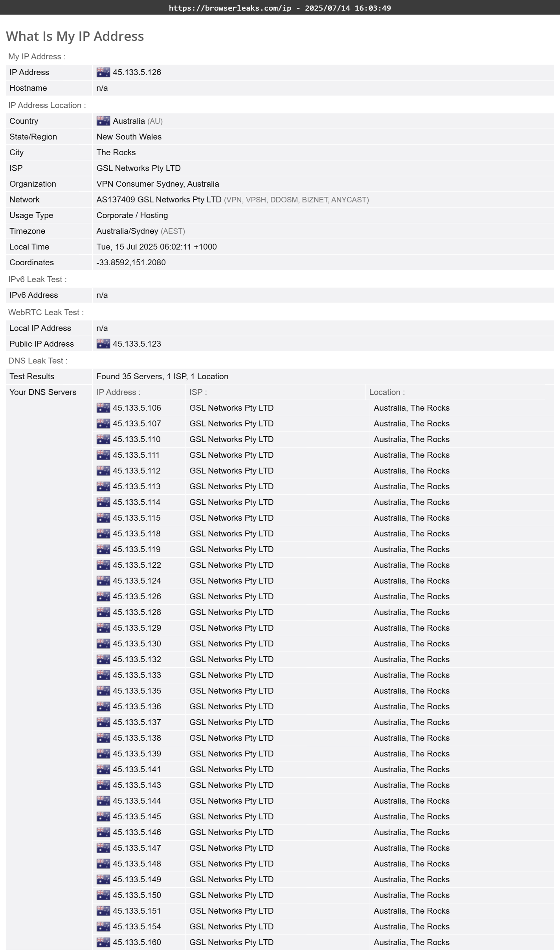Click the coordinates value -33.8592,151.2080
This screenshot has height=951, width=560.
click(x=131, y=263)
